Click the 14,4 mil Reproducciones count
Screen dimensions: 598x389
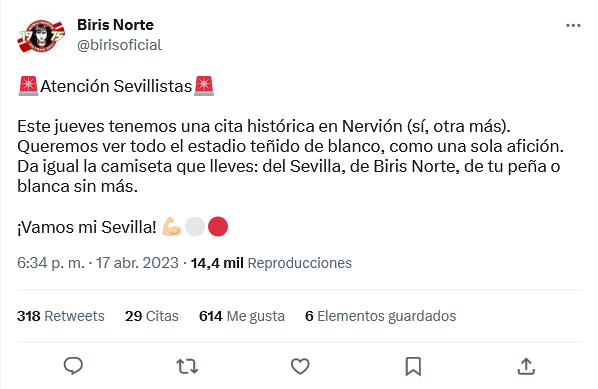coord(271,263)
